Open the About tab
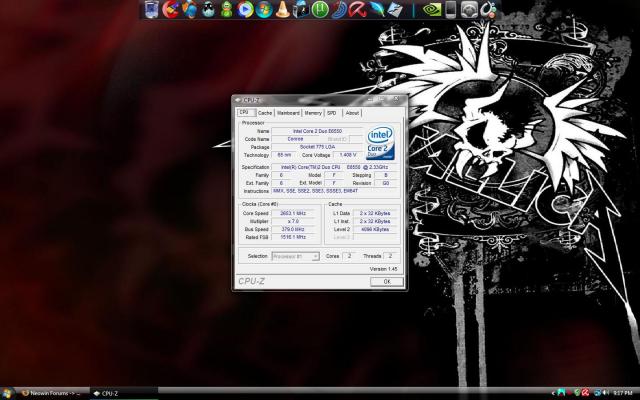The height and width of the screenshot is (400, 640). 352,113
